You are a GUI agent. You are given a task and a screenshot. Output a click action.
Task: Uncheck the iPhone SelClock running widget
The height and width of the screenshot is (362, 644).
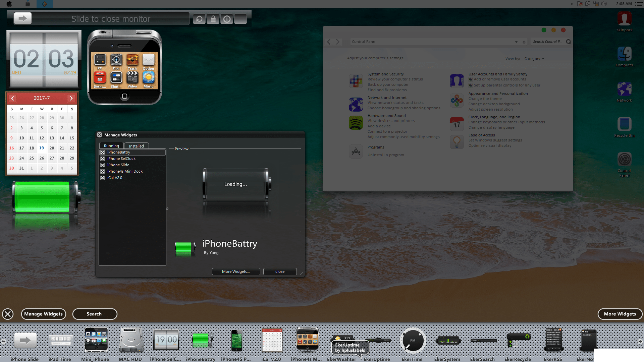coord(103,159)
